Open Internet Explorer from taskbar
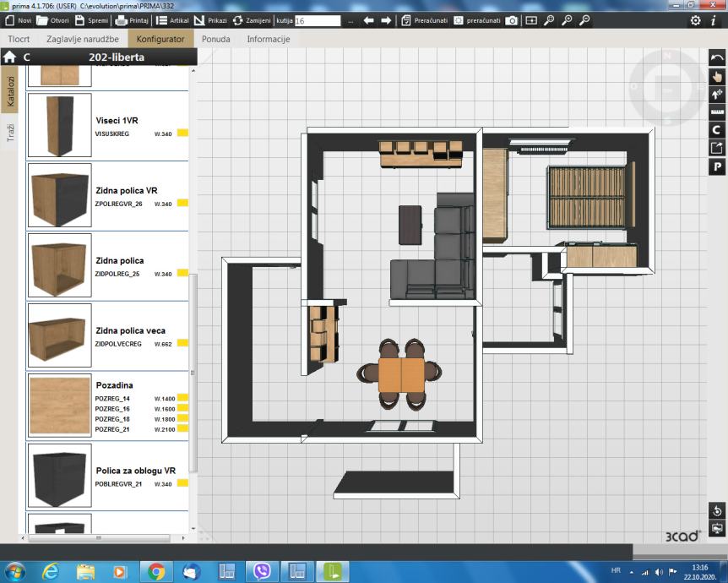Viewport: 728px width, 583px height. click(50, 571)
